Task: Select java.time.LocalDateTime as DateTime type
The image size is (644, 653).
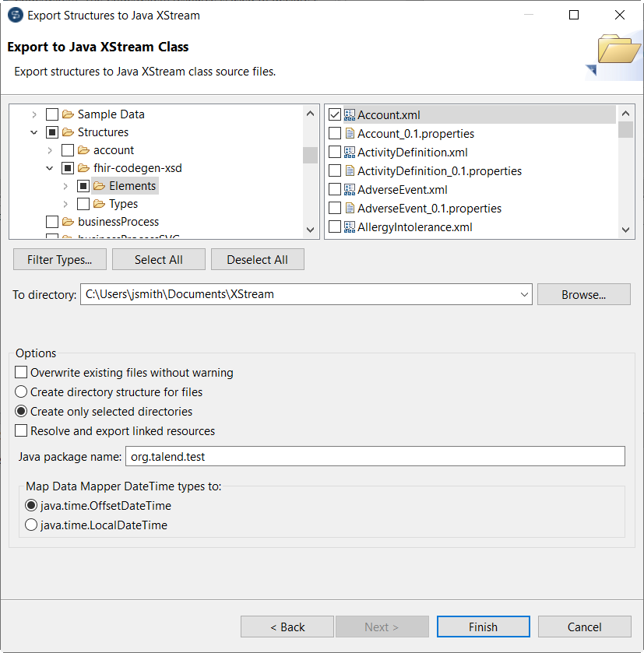Action: point(31,525)
